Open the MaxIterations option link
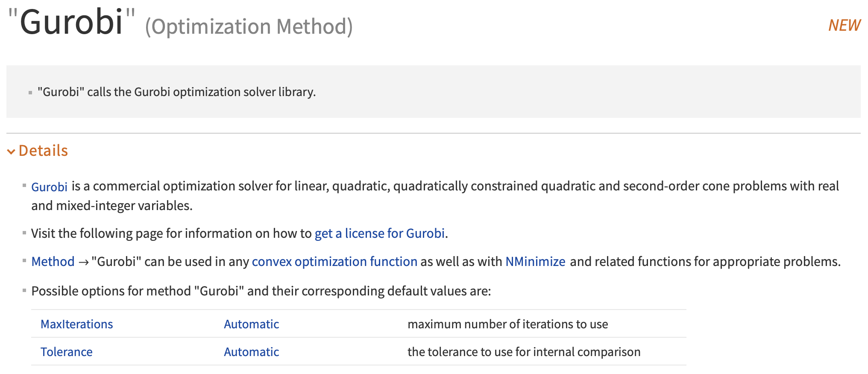868x374 pixels. (77, 324)
